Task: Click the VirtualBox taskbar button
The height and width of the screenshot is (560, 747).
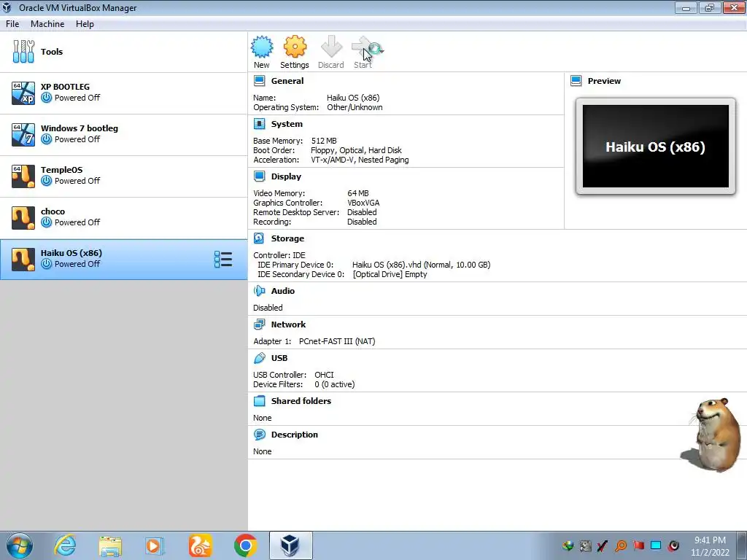Action: 290,545
